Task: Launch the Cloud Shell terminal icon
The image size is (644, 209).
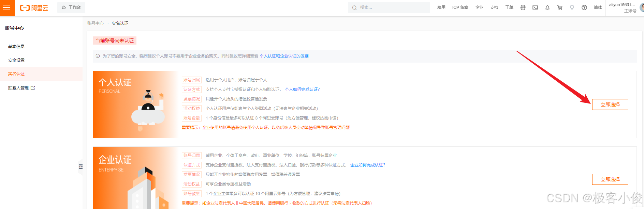Action: tap(535, 7)
